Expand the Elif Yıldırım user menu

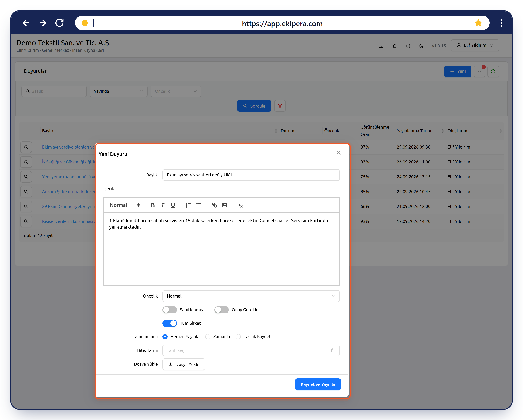coord(475,45)
